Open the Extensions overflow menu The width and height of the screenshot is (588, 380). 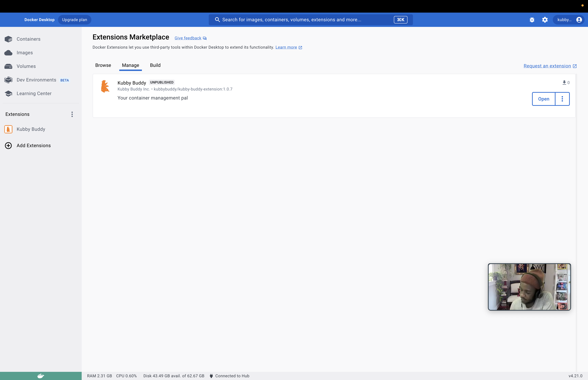[72, 114]
